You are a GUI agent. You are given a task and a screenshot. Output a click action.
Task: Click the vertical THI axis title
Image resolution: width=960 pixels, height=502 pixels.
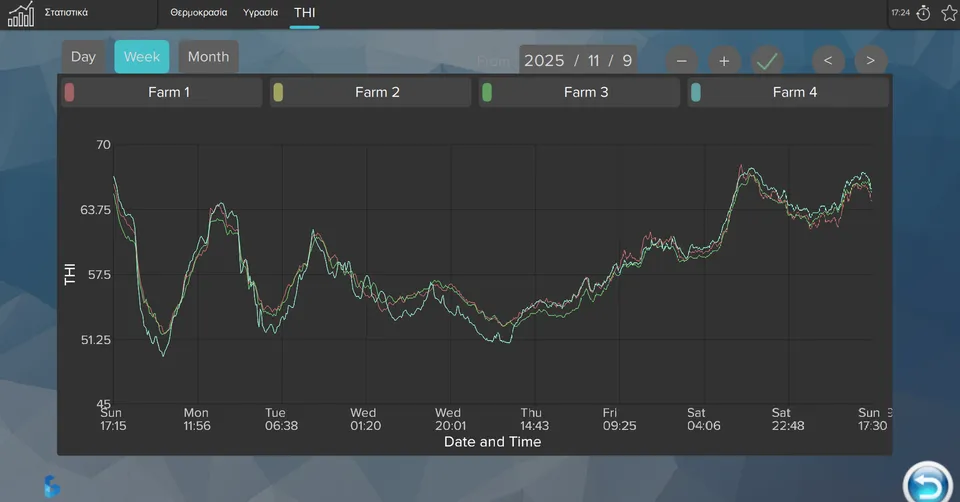[70, 274]
